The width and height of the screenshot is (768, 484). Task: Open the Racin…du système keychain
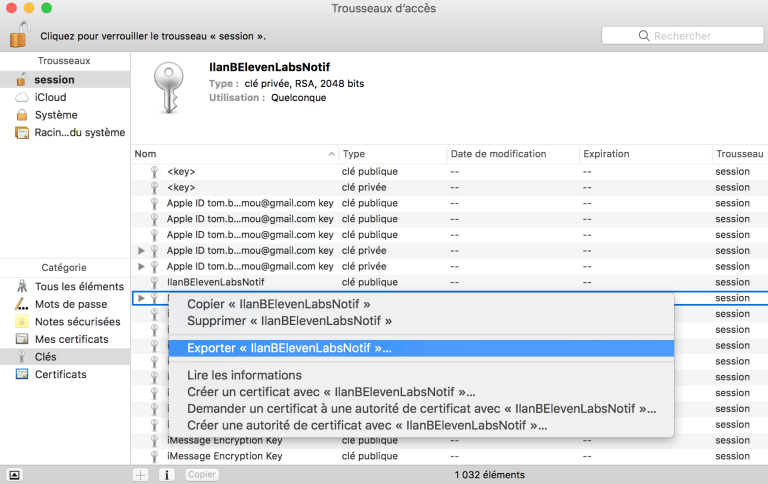pyautogui.click(x=79, y=132)
